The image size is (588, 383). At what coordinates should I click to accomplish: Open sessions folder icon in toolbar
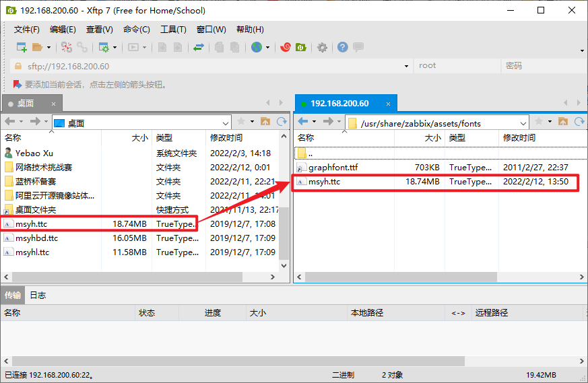pyautogui.click(x=37, y=47)
